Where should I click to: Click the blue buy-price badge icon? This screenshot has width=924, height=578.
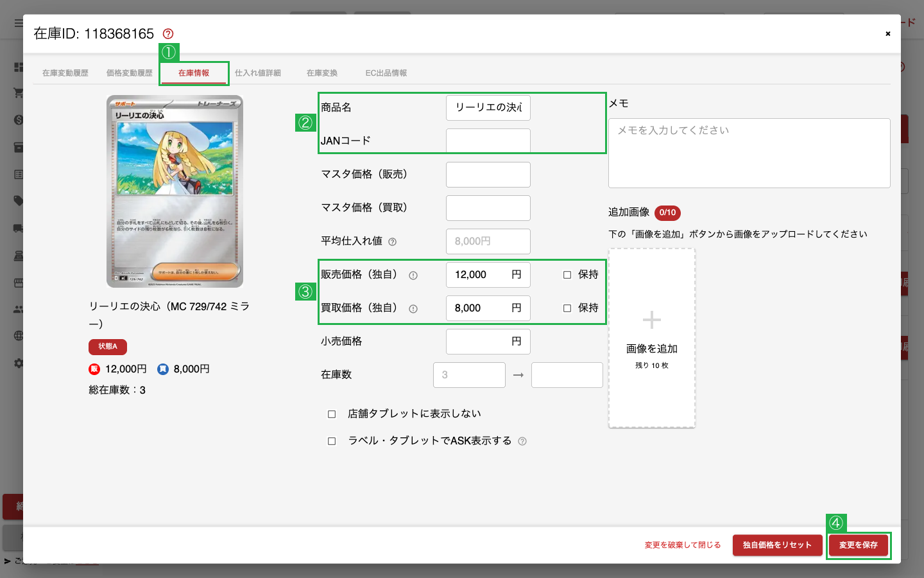coord(163,369)
